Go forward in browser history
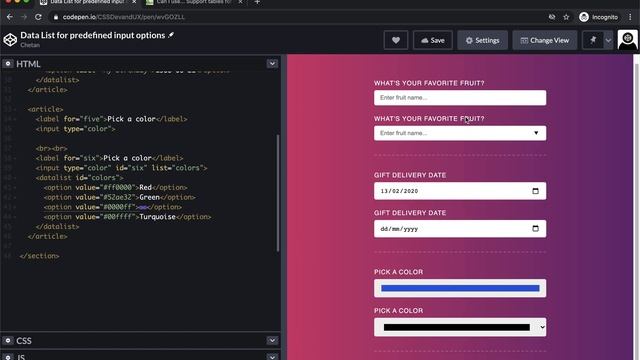The image size is (640, 360). point(24,17)
